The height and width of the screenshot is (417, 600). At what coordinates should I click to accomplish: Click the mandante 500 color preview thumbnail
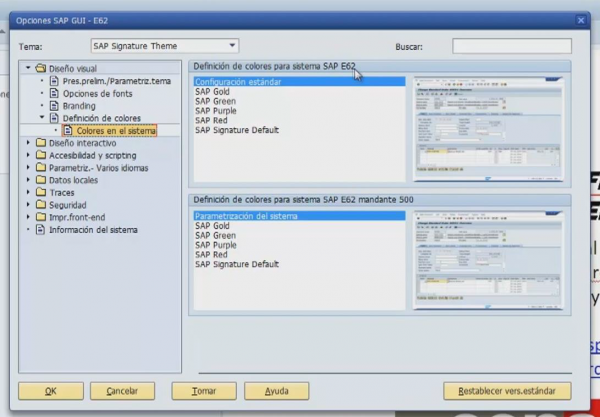pyautogui.click(x=488, y=260)
